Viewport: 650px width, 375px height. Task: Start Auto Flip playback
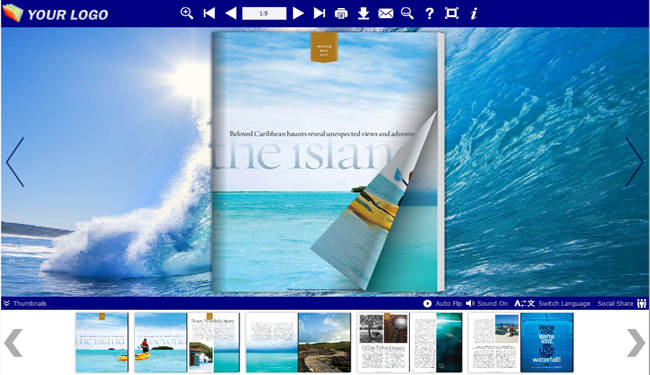pyautogui.click(x=442, y=303)
